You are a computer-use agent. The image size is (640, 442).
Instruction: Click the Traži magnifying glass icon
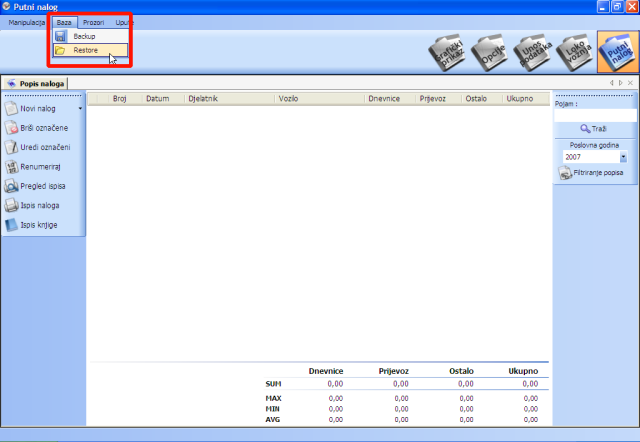point(585,129)
